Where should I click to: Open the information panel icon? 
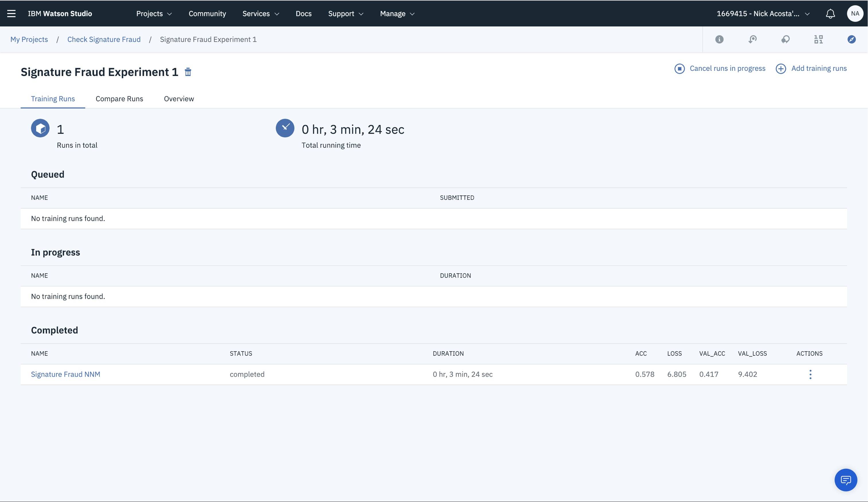[719, 39]
